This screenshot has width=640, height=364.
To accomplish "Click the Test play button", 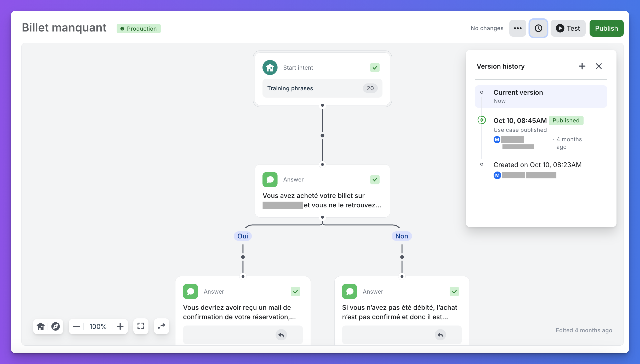I will [568, 28].
